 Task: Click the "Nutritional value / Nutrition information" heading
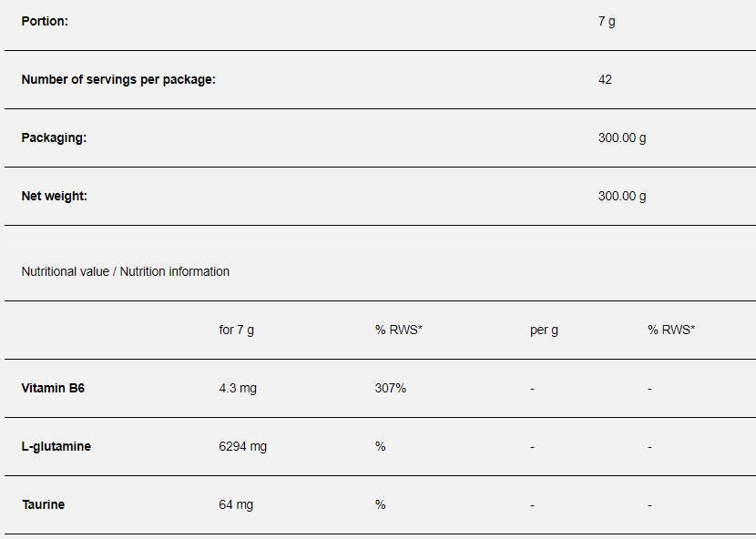[x=126, y=271]
